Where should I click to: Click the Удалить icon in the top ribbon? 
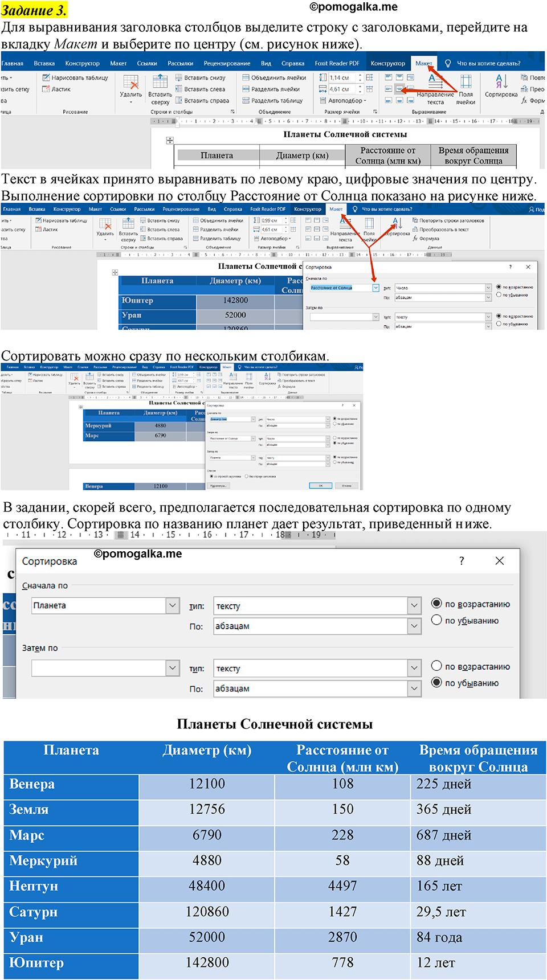131,83
